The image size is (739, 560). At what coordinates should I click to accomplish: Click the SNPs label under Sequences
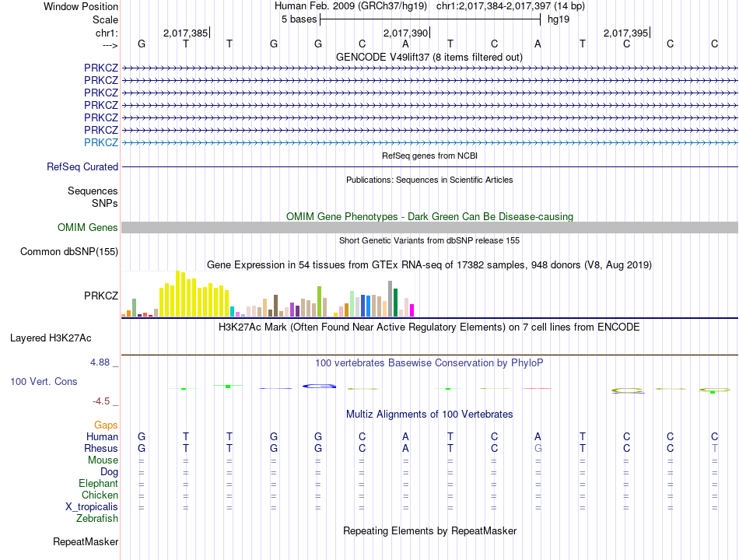[105, 203]
